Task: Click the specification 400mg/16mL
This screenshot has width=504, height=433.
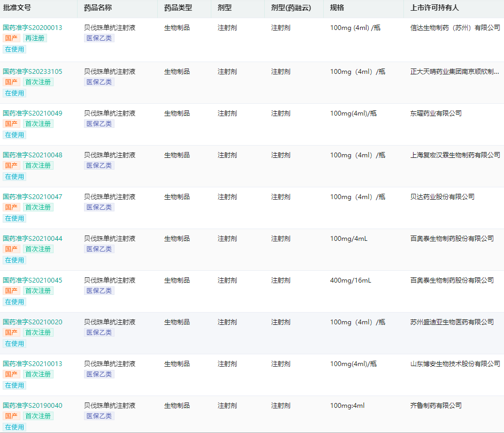Action: pyautogui.click(x=350, y=280)
